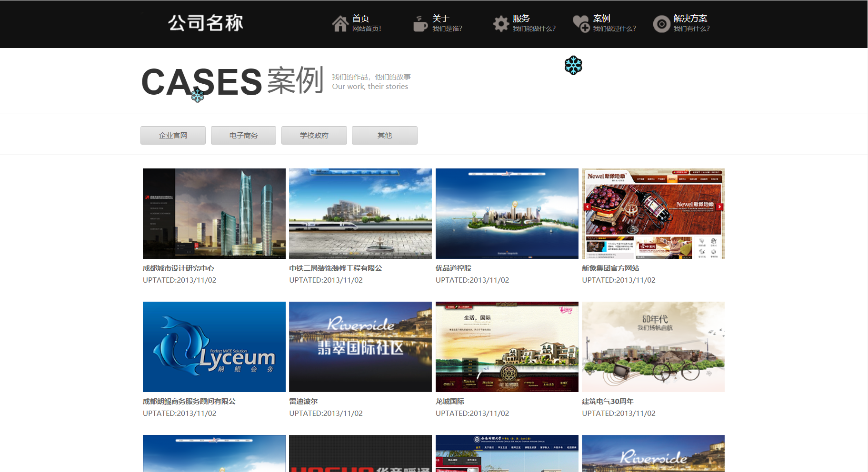
Task: Click the 优品道控股 island thumbnail
Action: pyautogui.click(x=507, y=214)
